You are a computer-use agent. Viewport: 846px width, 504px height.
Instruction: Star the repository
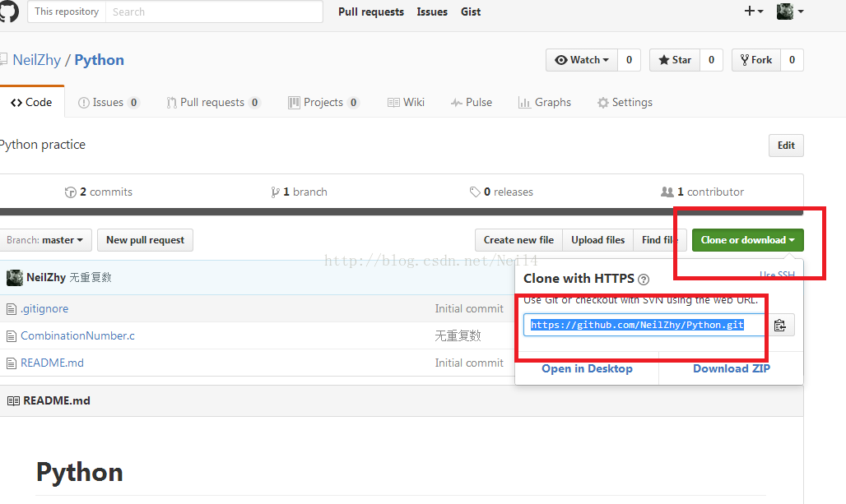pyautogui.click(x=675, y=60)
